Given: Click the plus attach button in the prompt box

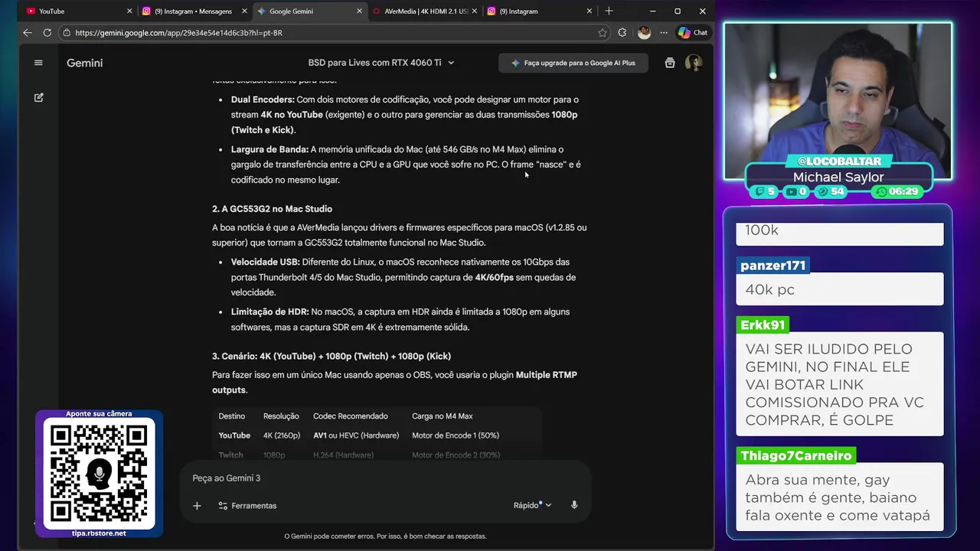Looking at the screenshot, I should pos(197,506).
